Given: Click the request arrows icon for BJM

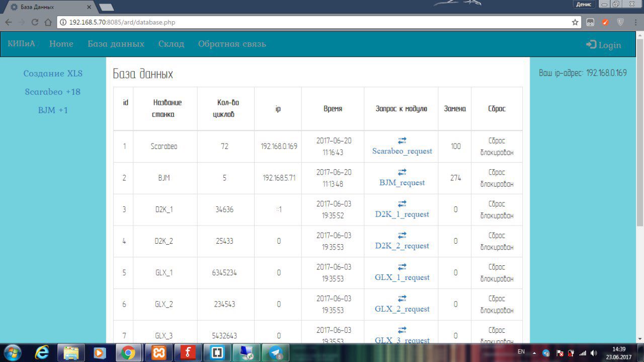Looking at the screenshot, I should coord(402,172).
